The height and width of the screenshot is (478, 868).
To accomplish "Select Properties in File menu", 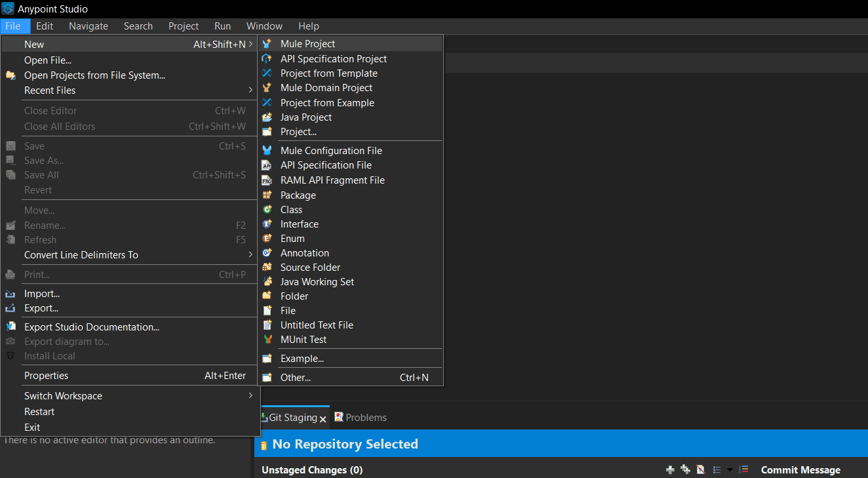I will tap(130, 376).
